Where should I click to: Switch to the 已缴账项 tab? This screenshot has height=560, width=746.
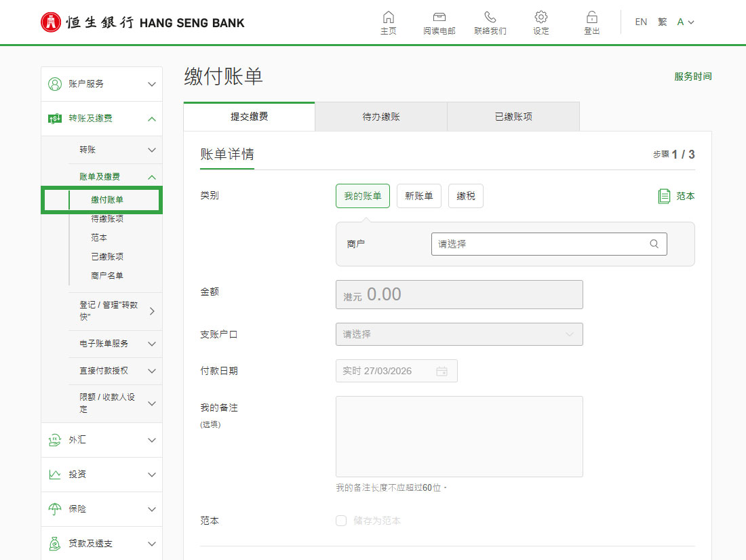[x=513, y=117]
